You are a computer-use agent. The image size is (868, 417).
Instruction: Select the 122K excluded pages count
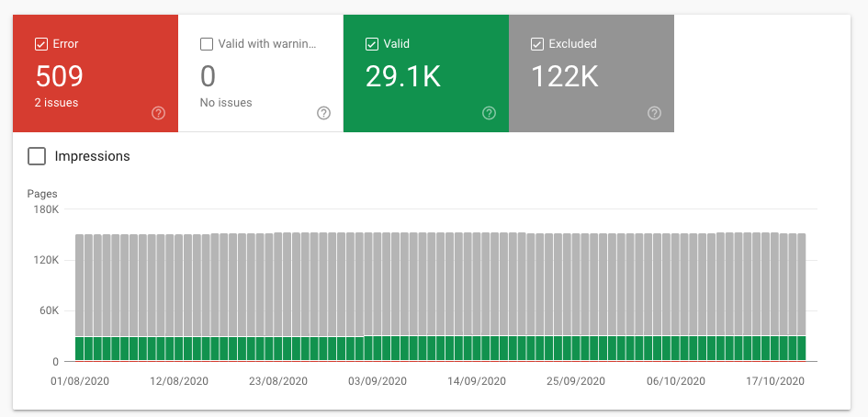point(565,77)
